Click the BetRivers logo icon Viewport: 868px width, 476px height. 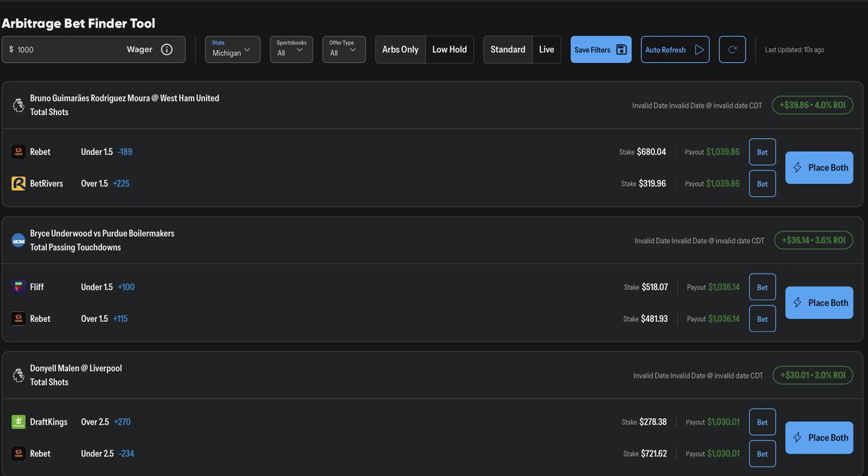(19, 184)
